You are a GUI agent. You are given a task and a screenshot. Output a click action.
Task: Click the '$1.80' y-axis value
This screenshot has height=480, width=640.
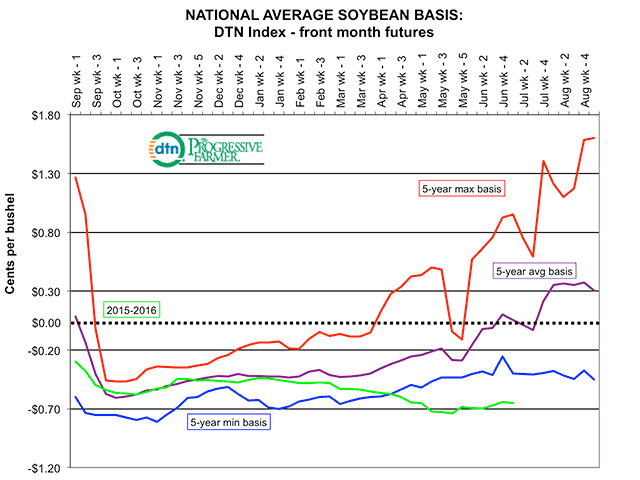[x=46, y=116]
